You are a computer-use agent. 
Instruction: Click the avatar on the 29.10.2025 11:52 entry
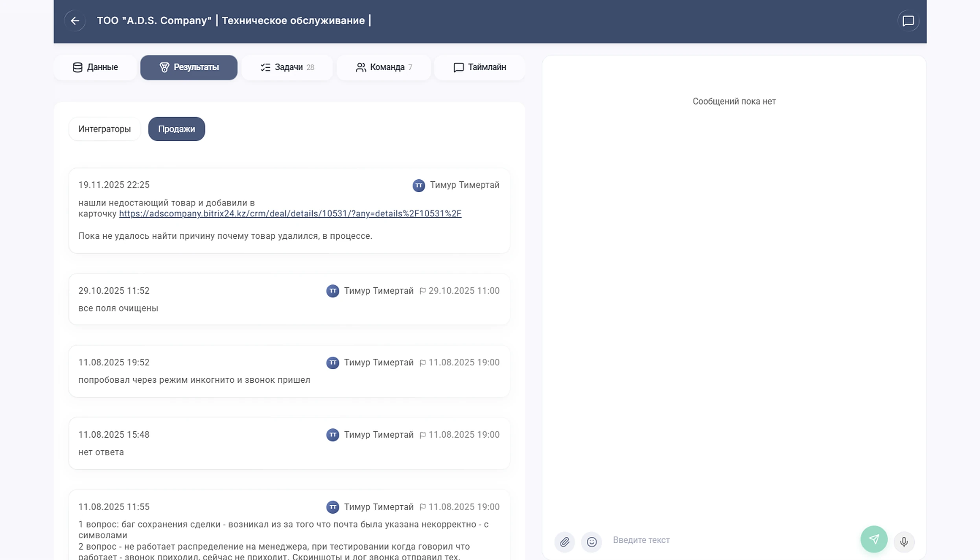click(333, 291)
